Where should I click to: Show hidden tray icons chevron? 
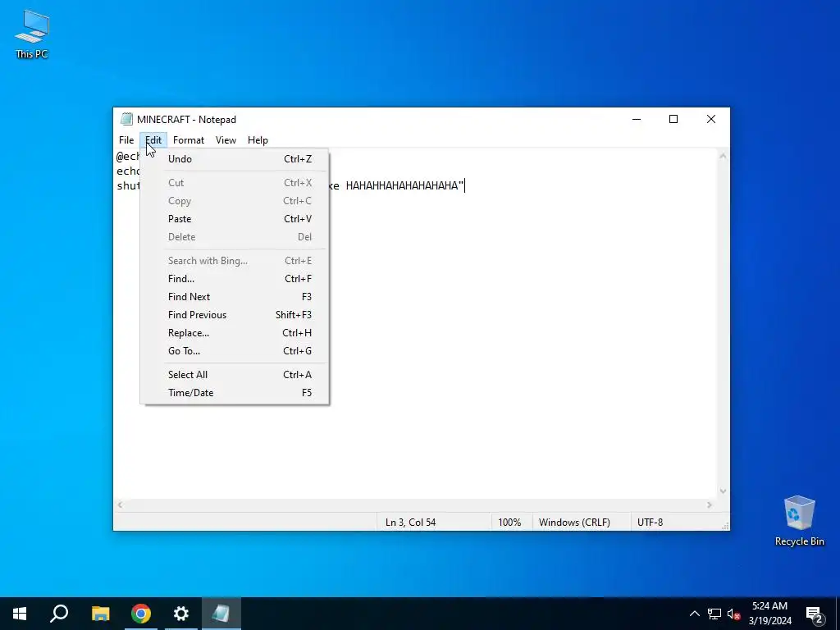click(694, 614)
